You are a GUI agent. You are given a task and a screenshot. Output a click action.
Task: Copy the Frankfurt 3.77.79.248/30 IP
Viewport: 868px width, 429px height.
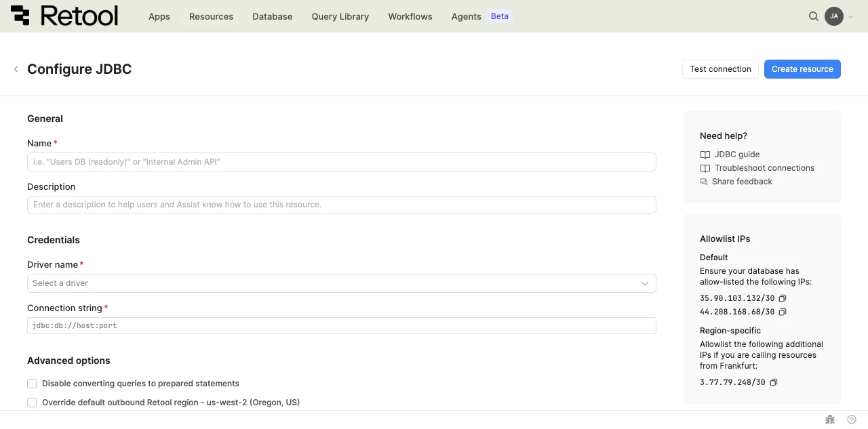pos(773,382)
